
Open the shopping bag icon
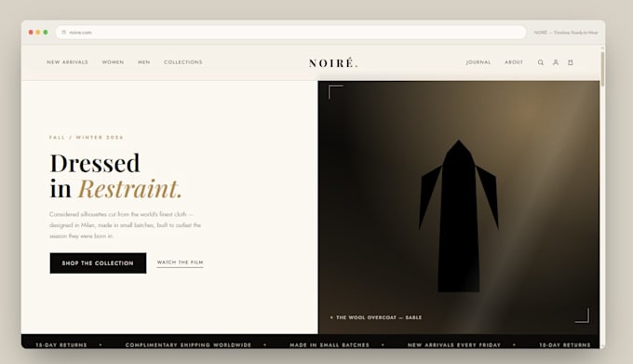571,62
